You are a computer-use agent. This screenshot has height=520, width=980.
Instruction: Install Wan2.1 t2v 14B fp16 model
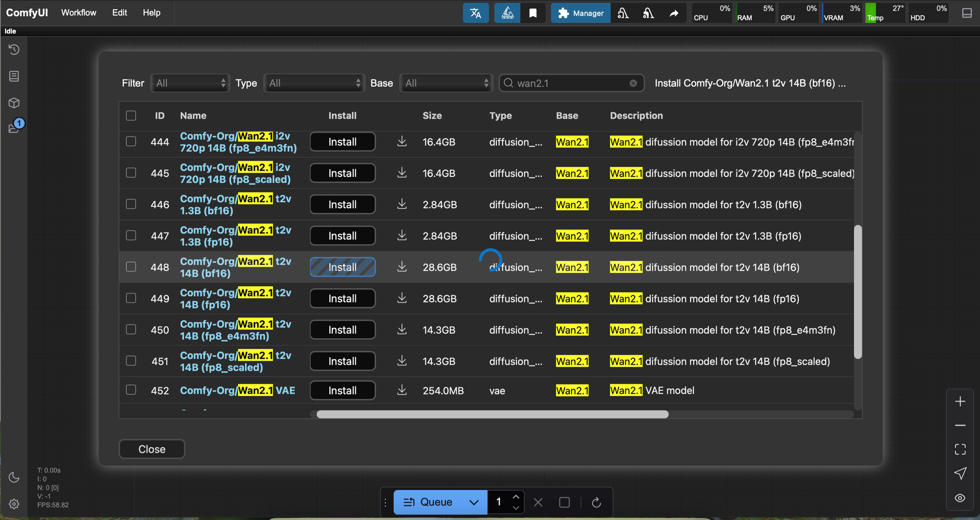(x=343, y=298)
